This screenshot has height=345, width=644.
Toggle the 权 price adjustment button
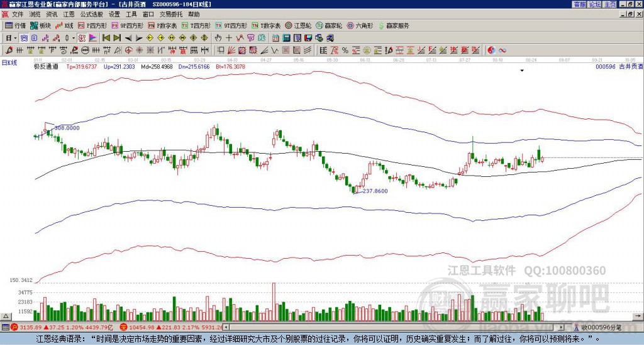click(x=82, y=38)
